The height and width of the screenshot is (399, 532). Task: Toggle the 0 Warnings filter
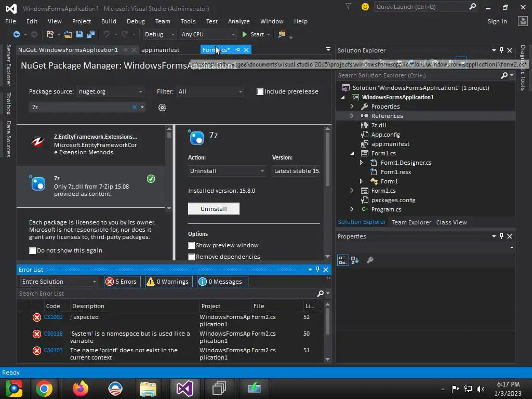click(169, 282)
